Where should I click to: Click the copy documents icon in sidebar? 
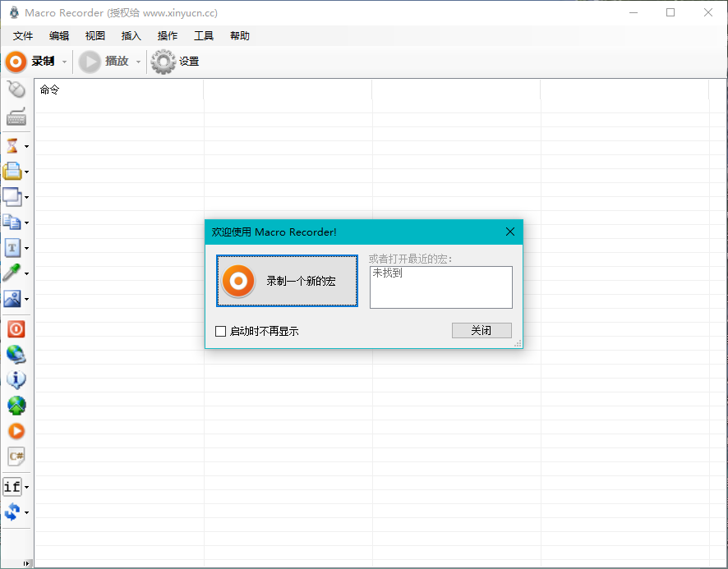pyautogui.click(x=12, y=223)
